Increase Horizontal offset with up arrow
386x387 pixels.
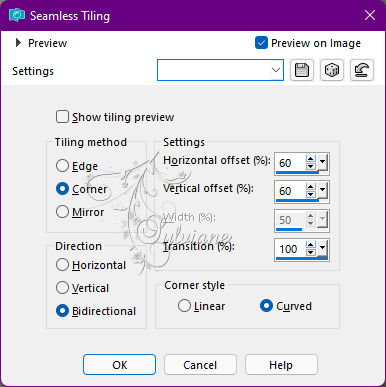tap(311, 159)
